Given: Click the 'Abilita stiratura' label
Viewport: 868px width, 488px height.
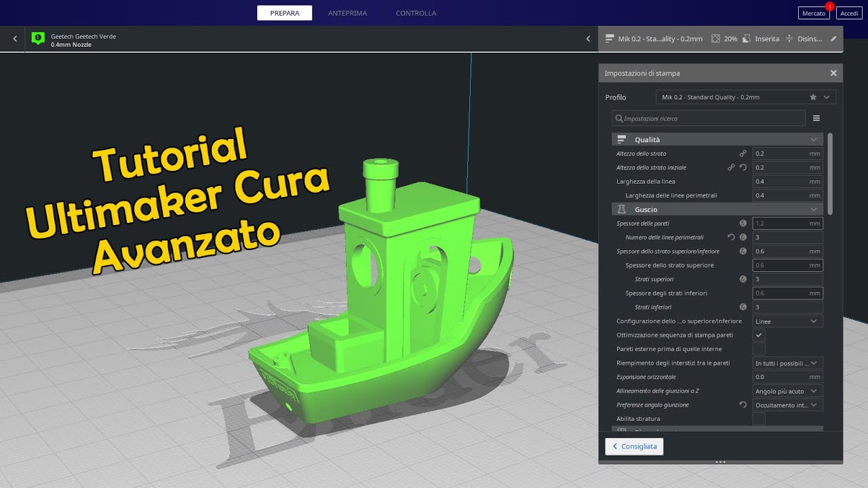Looking at the screenshot, I should [x=638, y=419].
